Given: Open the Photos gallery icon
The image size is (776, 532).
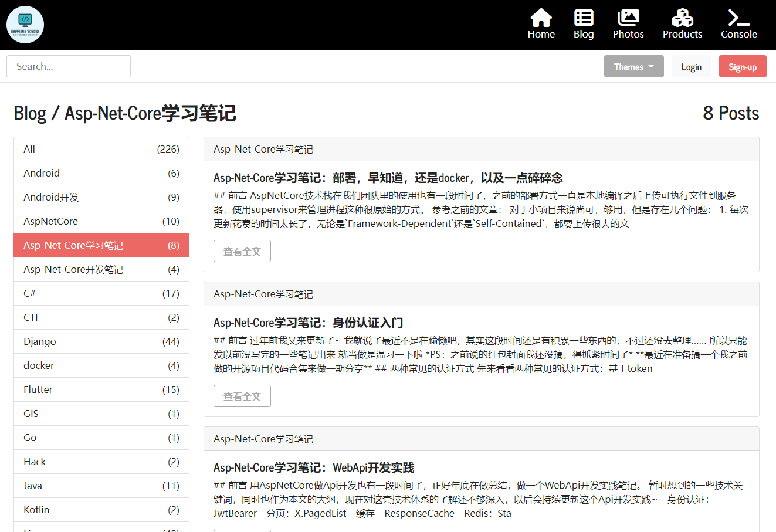Looking at the screenshot, I should pyautogui.click(x=628, y=25).
